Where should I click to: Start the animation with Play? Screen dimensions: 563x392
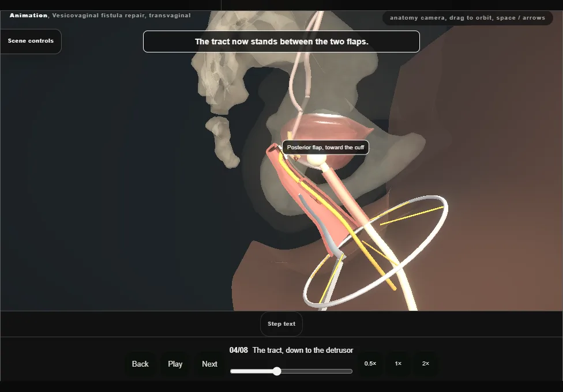(175, 364)
